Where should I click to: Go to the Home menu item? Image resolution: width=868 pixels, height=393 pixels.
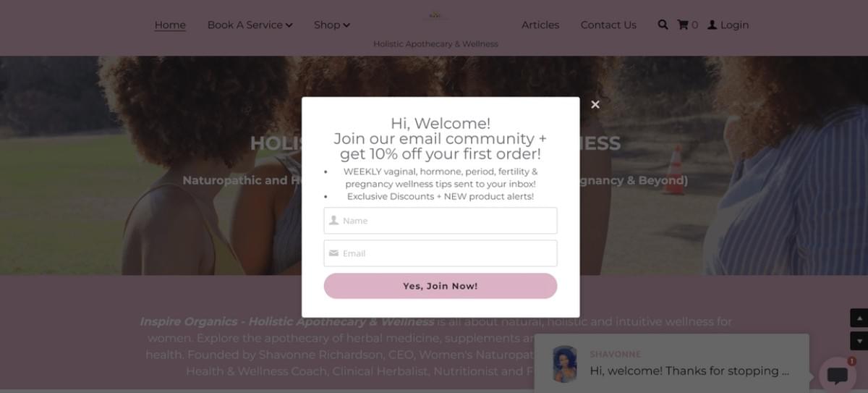coord(170,25)
